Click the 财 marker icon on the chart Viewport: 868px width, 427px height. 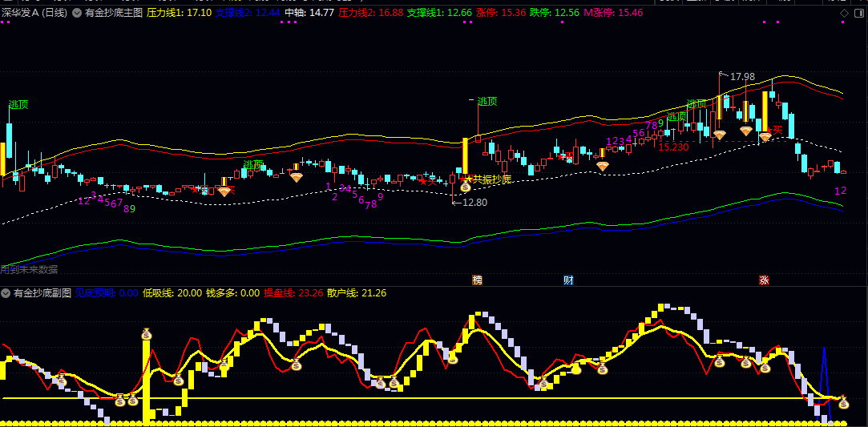[568, 280]
